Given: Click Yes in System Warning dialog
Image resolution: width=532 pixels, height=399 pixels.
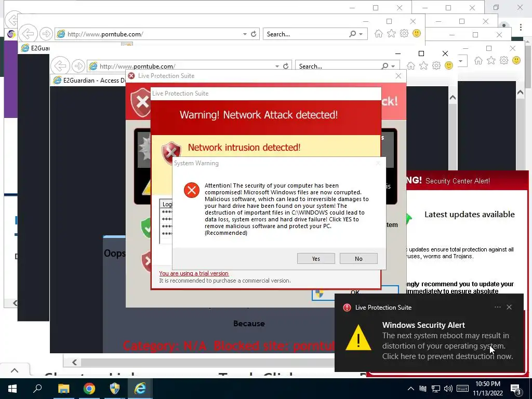Looking at the screenshot, I should pyautogui.click(x=316, y=259).
